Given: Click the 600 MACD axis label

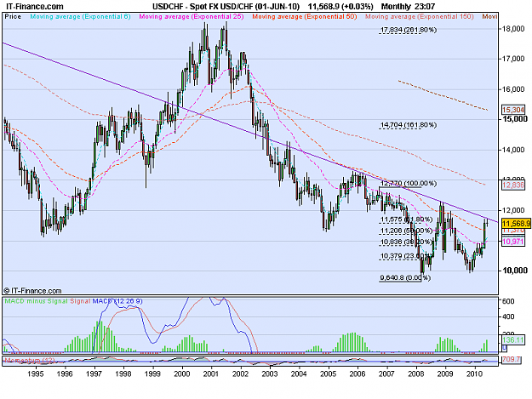Looking at the screenshot, I should click(x=508, y=301).
